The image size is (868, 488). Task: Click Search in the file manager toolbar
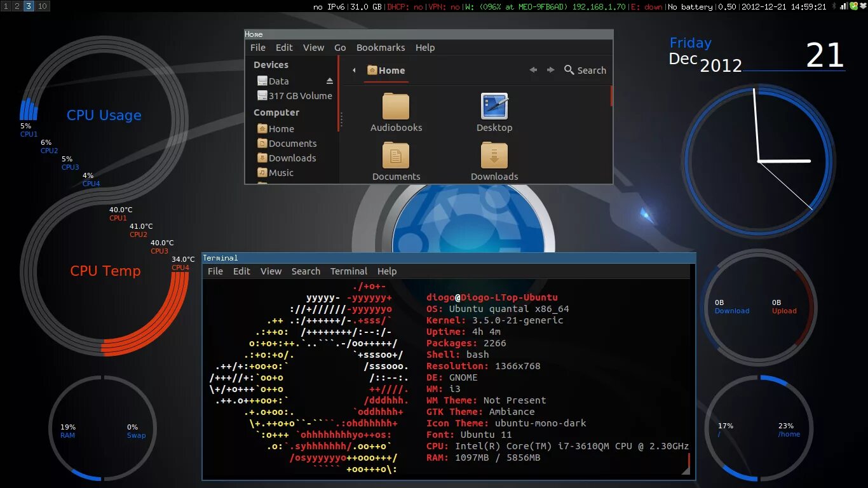(x=585, y=71)
